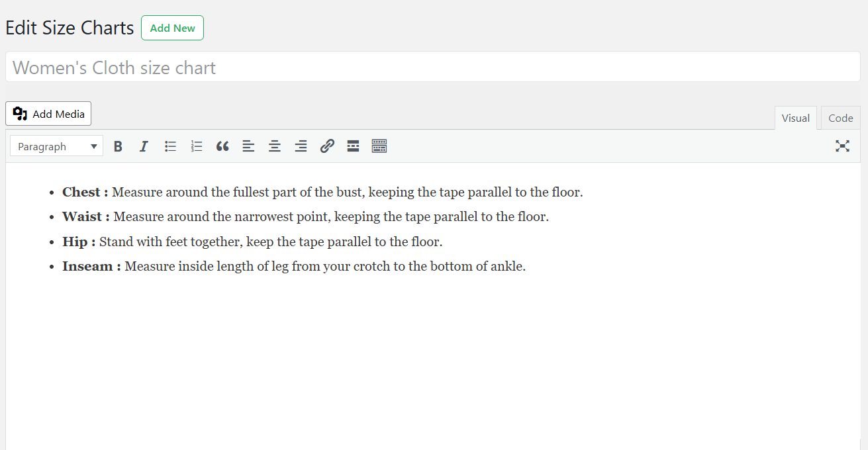The height and width of the screenshot is (450, 868).
Task: Align text right
Action: pyautogui.click(x=301, y=146)
